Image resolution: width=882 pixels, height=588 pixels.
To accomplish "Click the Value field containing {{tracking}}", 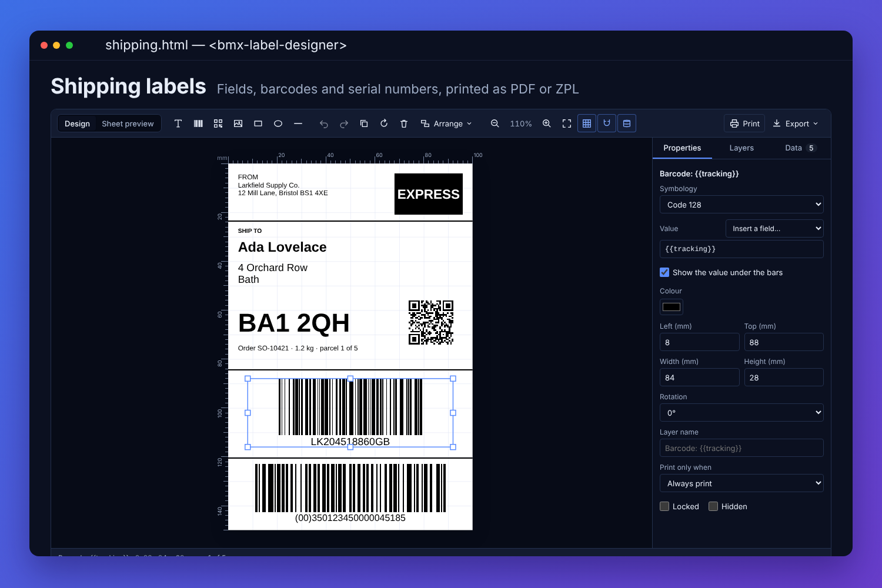I will (741, 249).
